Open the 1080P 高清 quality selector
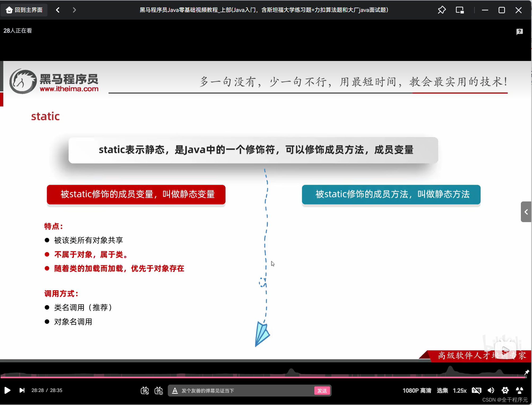This screenshot has width=532, height=405. [x=416, y=390]
